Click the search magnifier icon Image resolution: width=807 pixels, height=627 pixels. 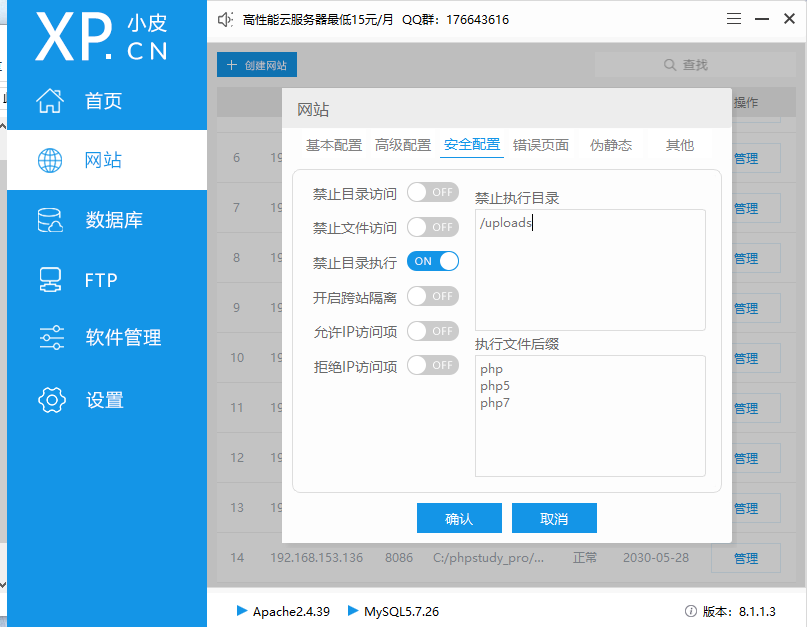(x=670, y=65)
